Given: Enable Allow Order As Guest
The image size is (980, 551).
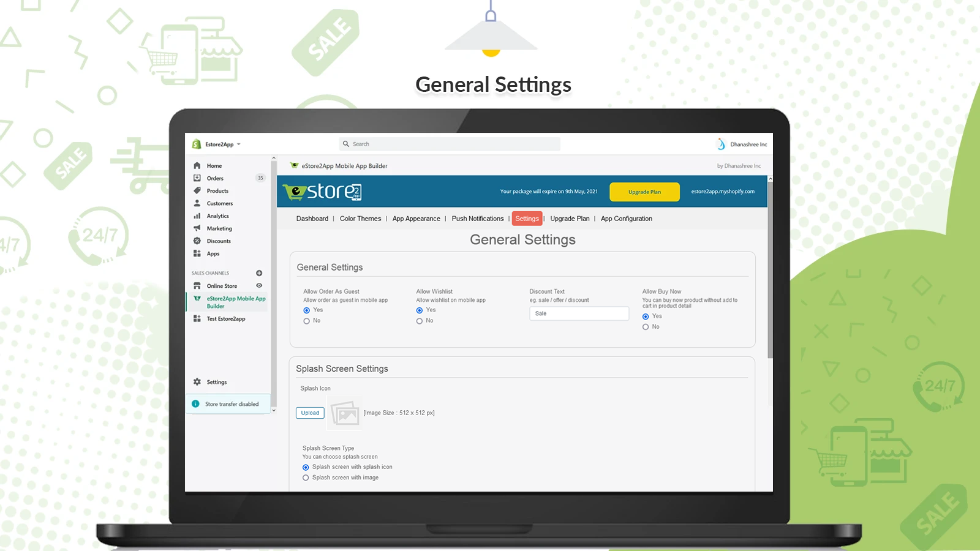Looking at the screenshot, I should (306, 310).
